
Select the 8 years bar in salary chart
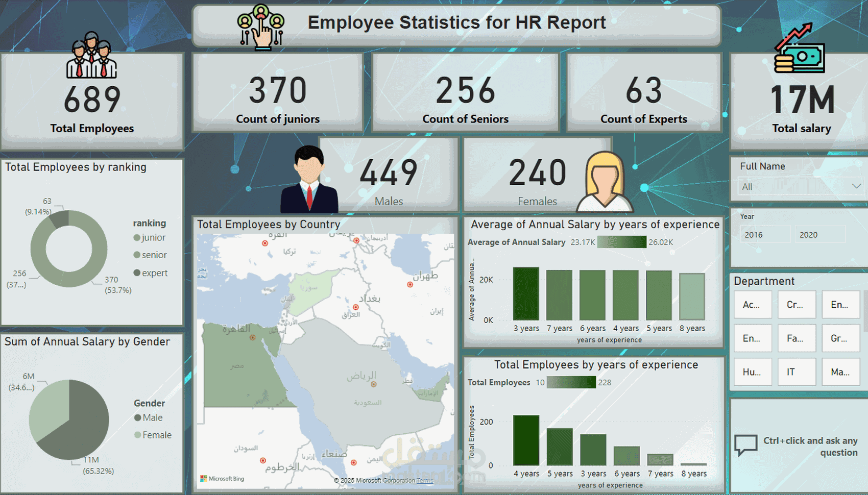pyautogui.click(x=692, y=299)
